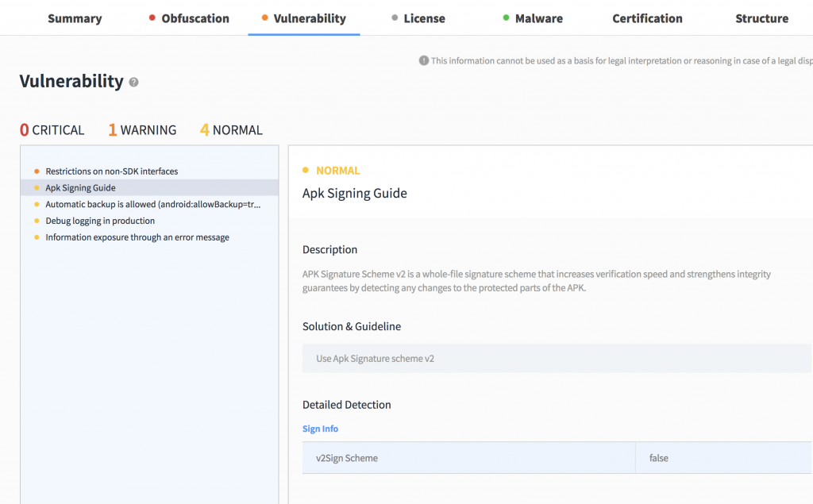This screenshot has width=813, height=504.
Task: Open the License tab
Action: [424, 17]
